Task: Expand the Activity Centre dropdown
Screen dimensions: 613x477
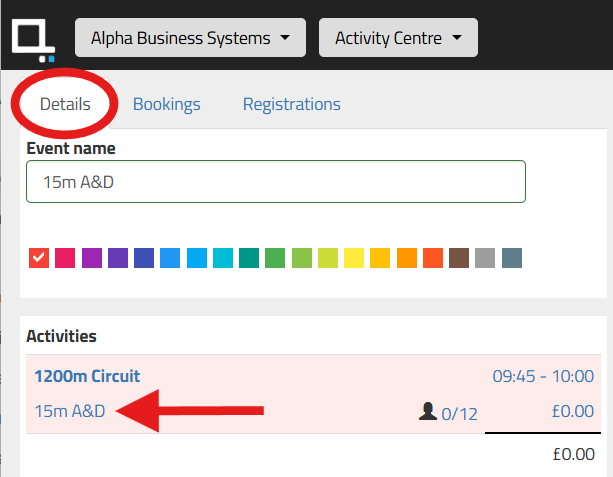Action: (398, 38)
